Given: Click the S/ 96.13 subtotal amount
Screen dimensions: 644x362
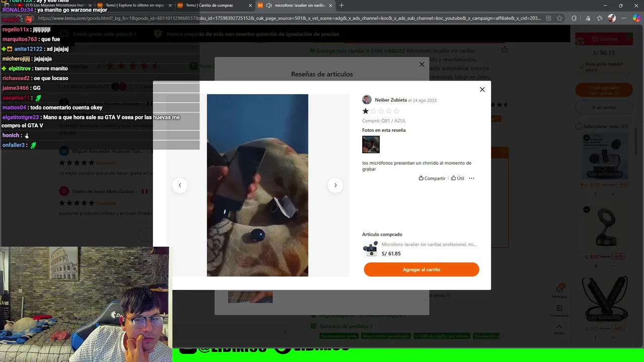Looking at the screenshot, I should [604, 53].
